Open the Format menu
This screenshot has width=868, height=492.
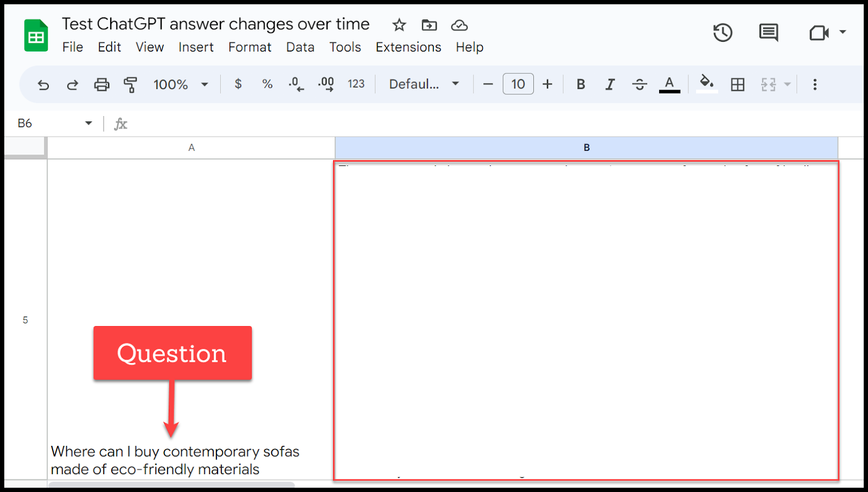click(250, 47)
